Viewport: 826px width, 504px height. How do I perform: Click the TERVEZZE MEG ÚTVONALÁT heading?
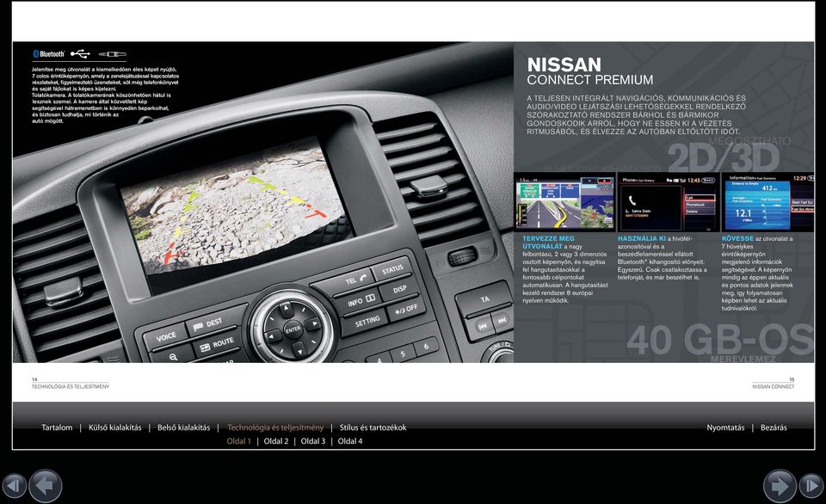[548, 243]
